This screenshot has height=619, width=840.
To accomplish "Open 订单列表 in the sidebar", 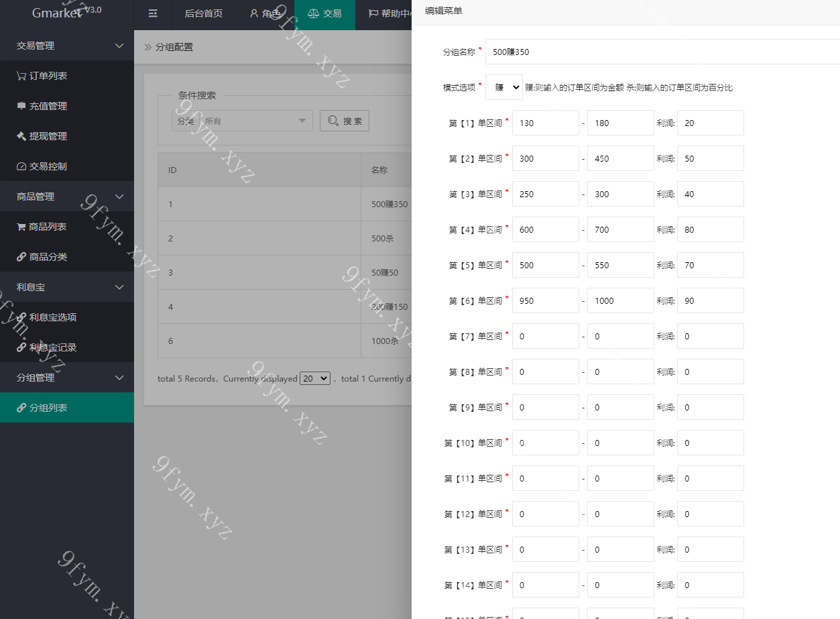I will 67,76.
